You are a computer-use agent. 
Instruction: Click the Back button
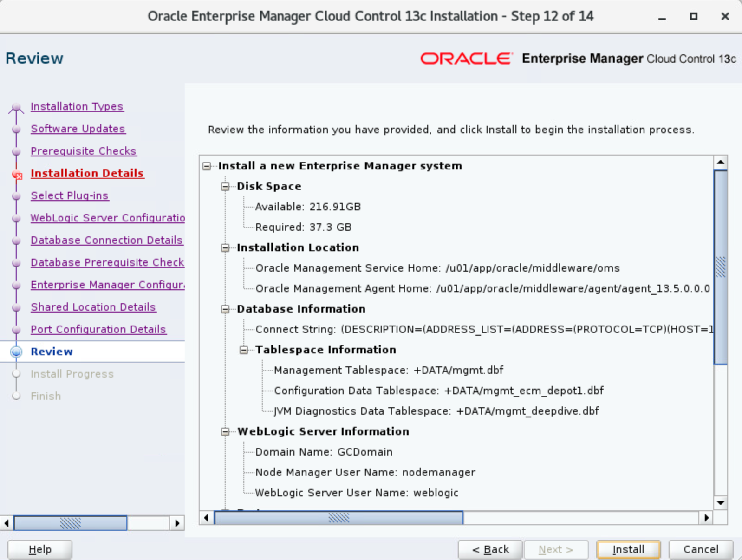click(x=490, y=550)
